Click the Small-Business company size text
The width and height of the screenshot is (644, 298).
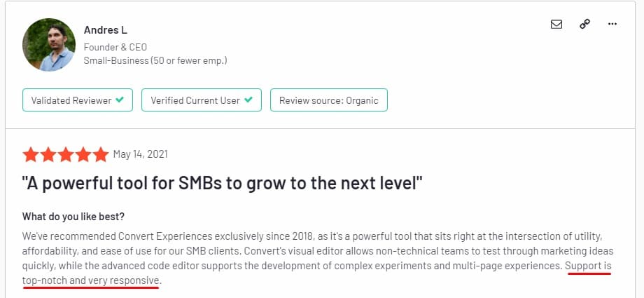[155, 61]
